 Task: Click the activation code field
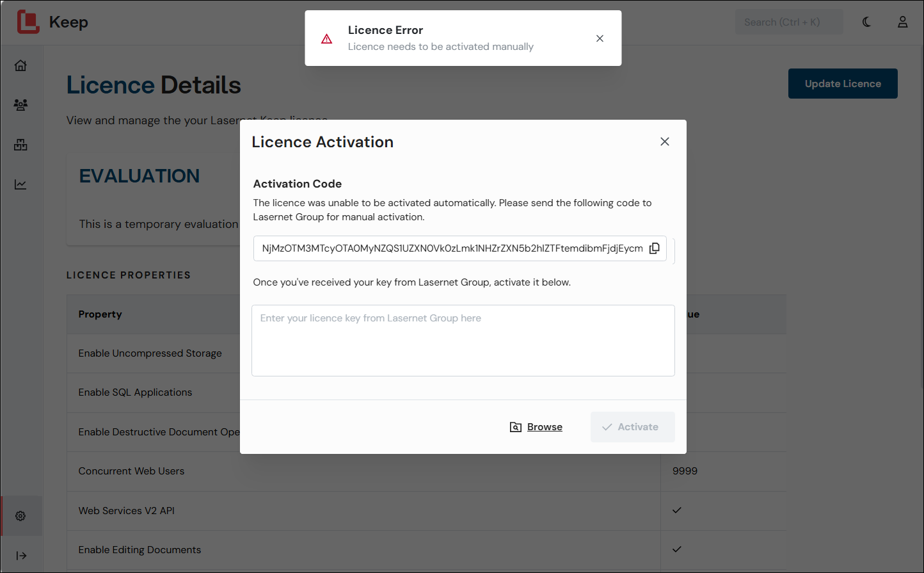(x=460, y=248)
